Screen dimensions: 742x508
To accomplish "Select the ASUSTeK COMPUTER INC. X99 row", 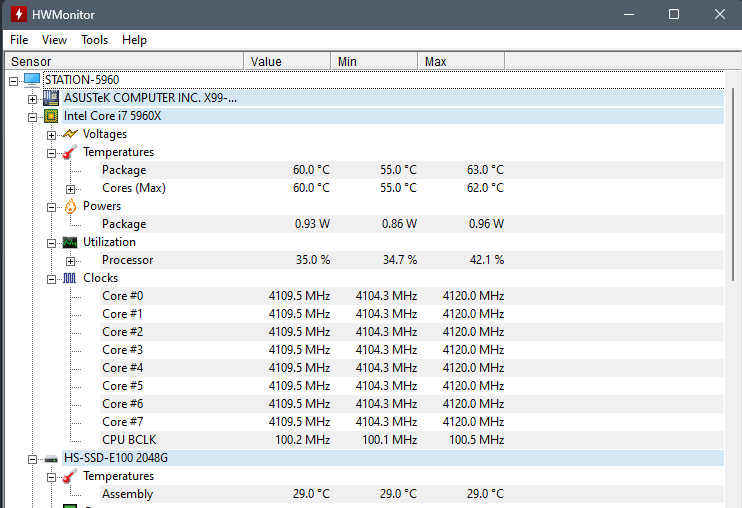I will 393,98.
